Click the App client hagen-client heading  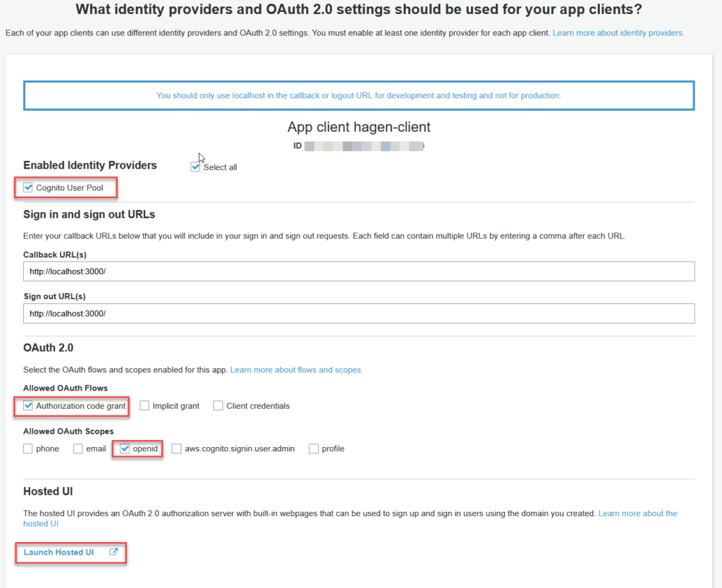pos(359,128)
